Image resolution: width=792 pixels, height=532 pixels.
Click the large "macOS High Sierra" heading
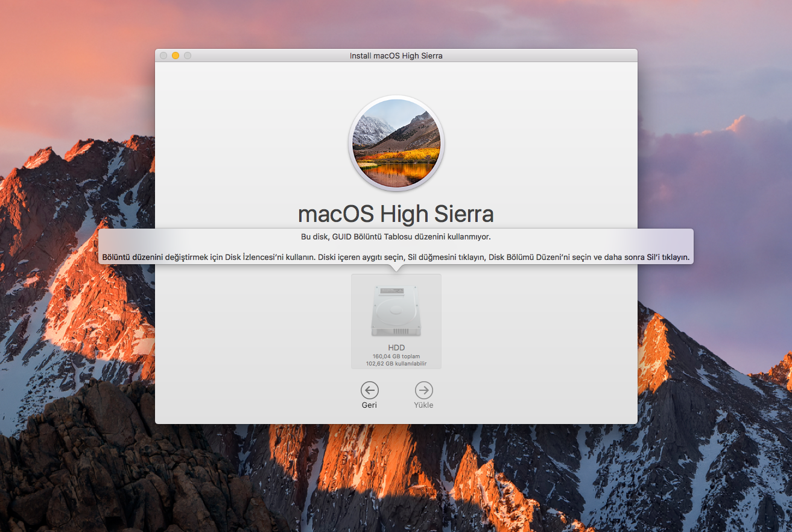(396, 214)
